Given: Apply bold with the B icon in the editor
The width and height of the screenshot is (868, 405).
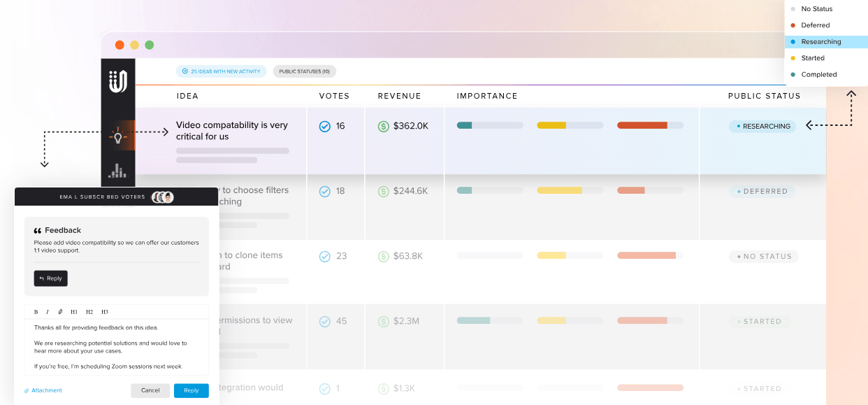Looking at the screenshot, I should [x=36, y=311].
